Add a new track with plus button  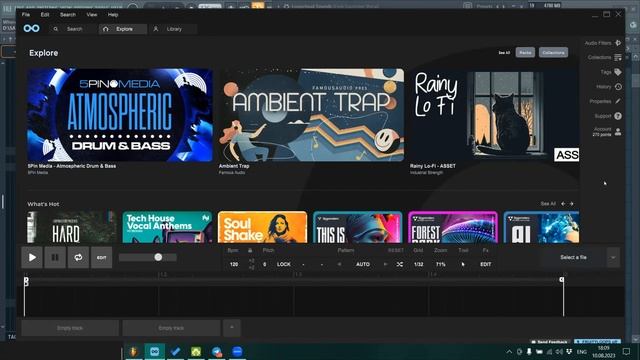(232, 328)
